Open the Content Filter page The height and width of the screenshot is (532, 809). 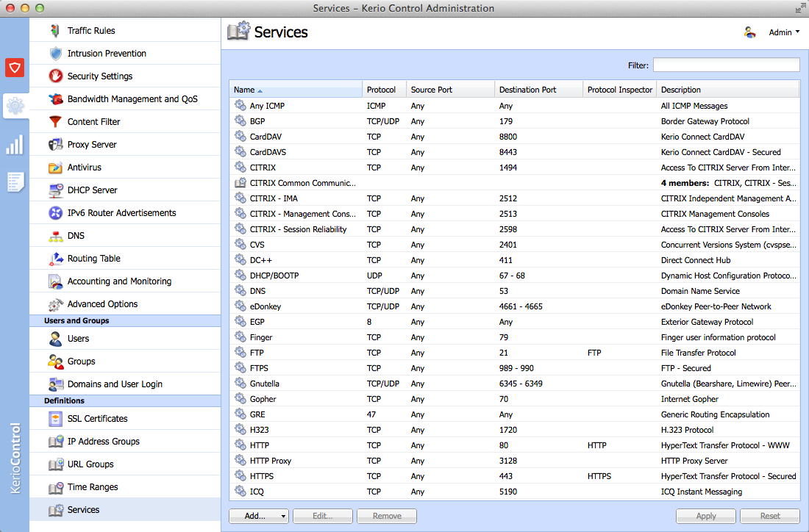[x=125, y=122]
